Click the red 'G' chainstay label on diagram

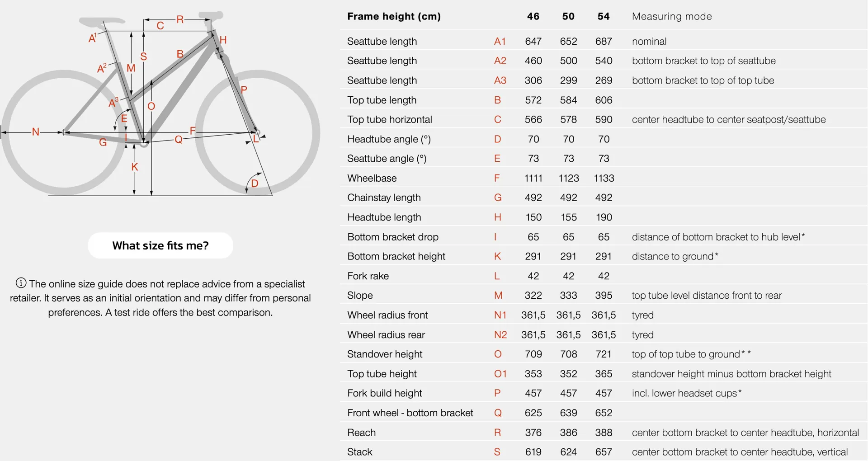click(103, 142)
